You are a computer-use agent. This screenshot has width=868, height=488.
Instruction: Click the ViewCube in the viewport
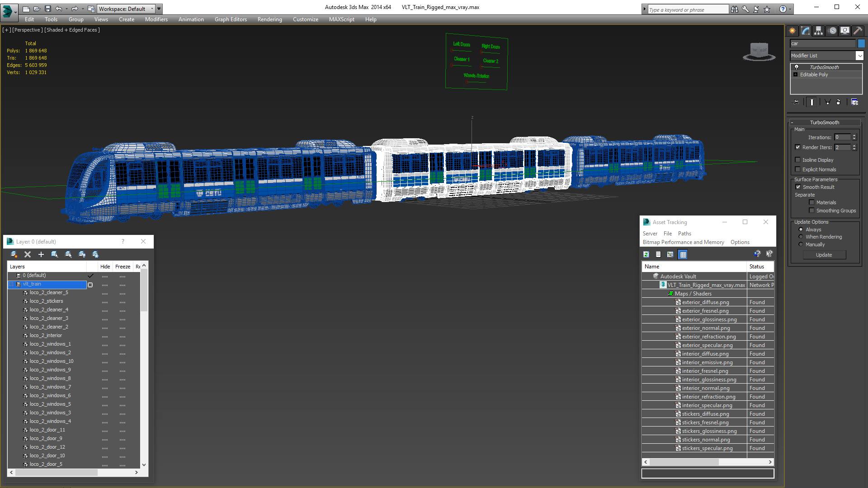pyautogui.click(x=759, y=51)
